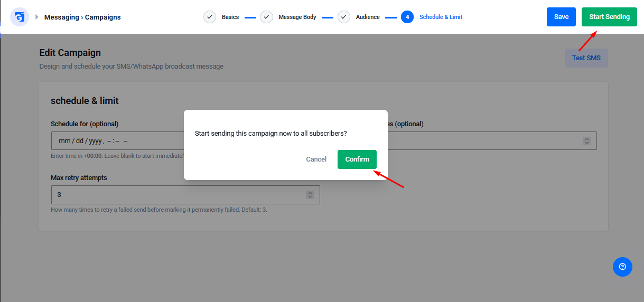Cancel the send confirmation dialog
The height and width of the screenshot is (302, 644).
click(x=316, y=159)
